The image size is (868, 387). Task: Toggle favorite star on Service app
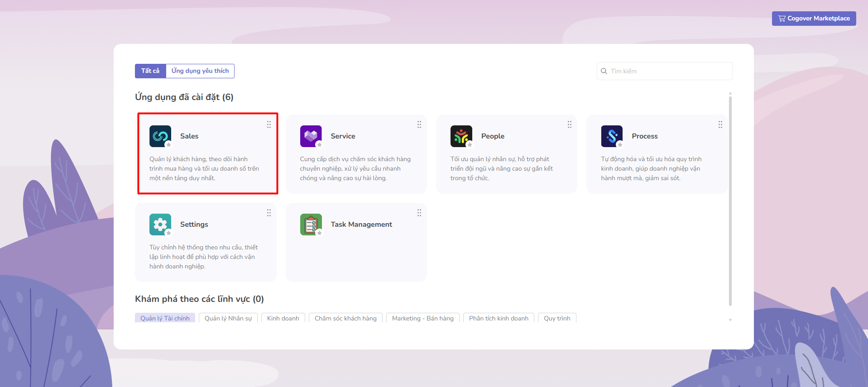pyautogui.click(x=319, y=145)
